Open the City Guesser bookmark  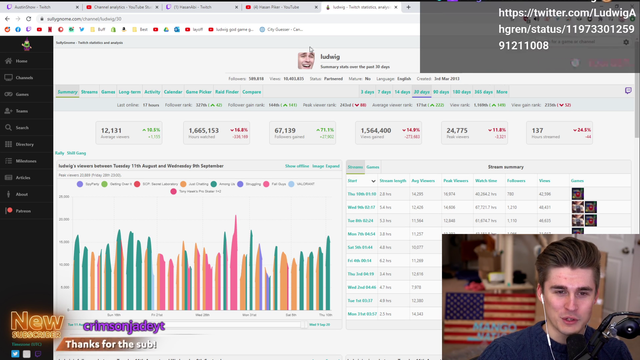[281, 29]
